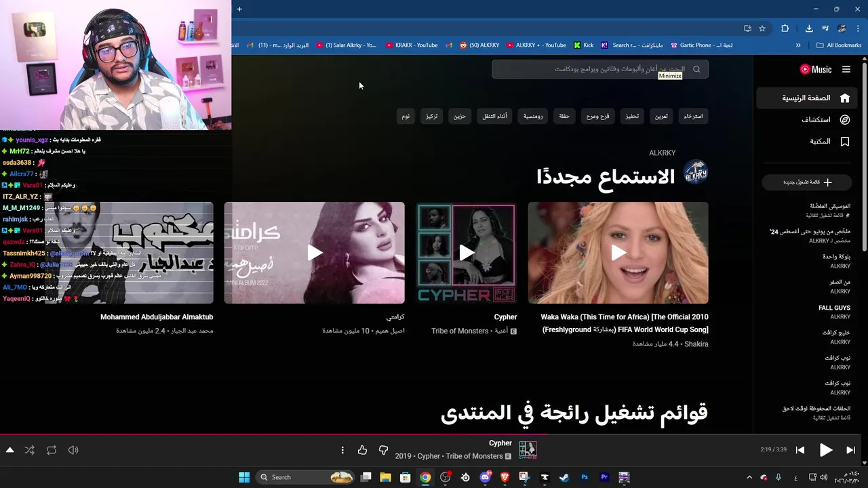Open the Chrome three-dot menu
Viewport: 868px width, 488px height.
858,28
